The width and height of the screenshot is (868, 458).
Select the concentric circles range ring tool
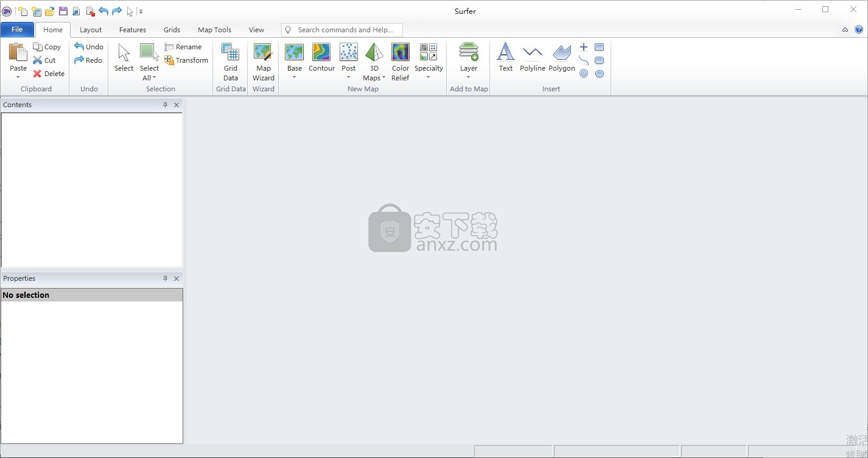point(584,74)
